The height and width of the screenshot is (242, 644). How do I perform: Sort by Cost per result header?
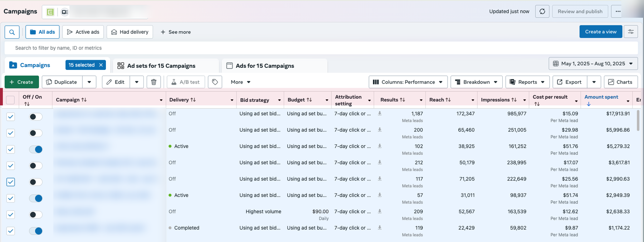(x=550, y=100)
